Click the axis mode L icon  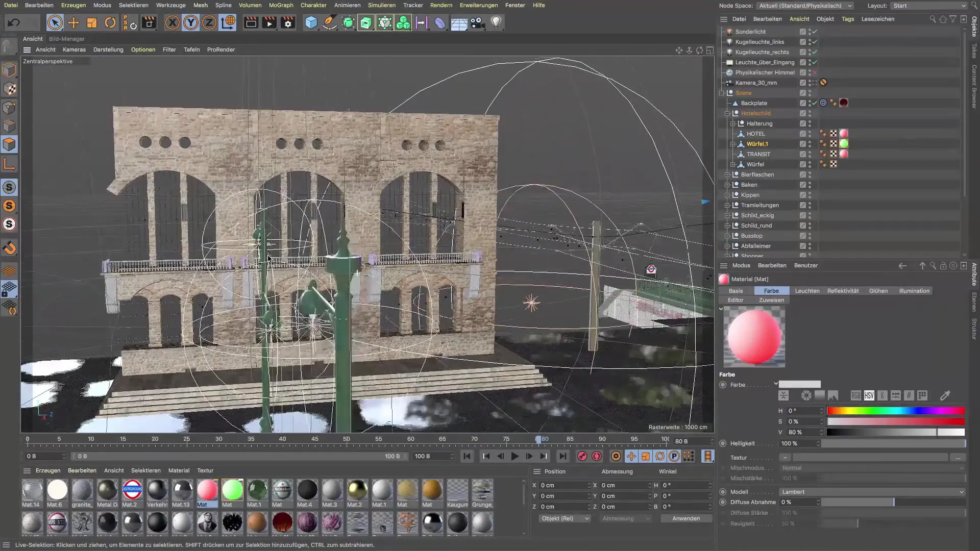[x=10, y=164]
